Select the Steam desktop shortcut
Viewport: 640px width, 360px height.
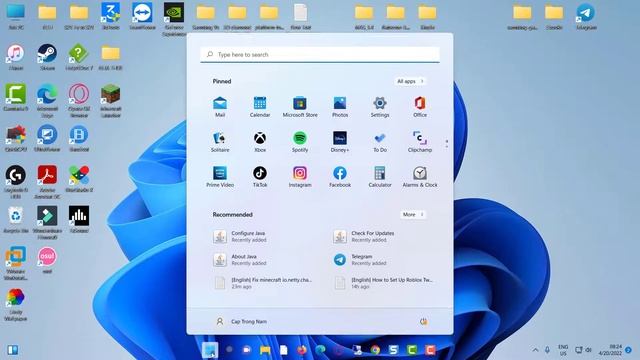(47, 57)
